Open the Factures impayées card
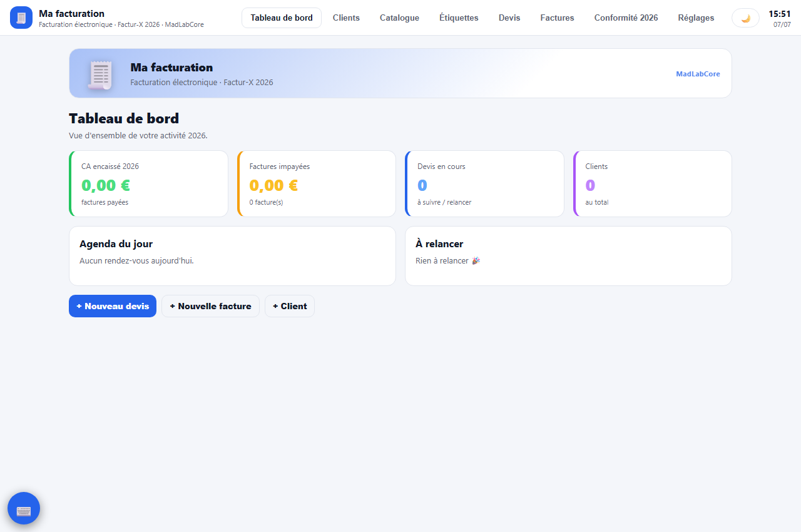Screen dimensions: 801x532 point(317,183)
